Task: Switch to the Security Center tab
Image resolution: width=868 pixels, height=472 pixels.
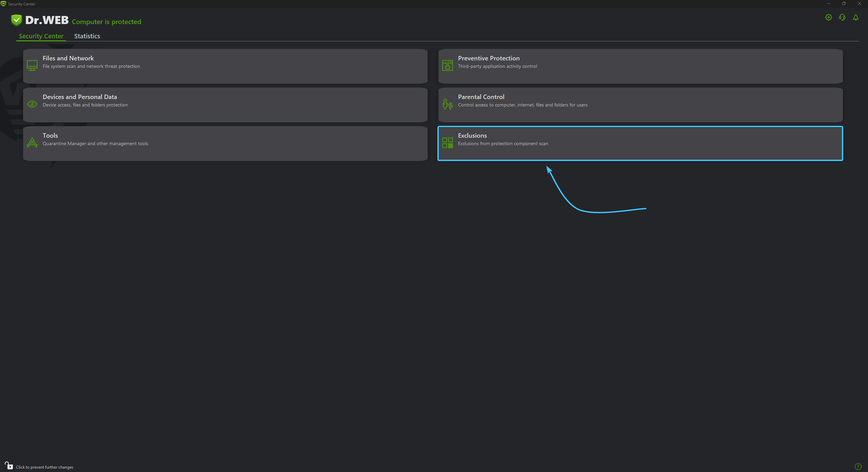Action: pyautogui.click(x=41, y=36)
